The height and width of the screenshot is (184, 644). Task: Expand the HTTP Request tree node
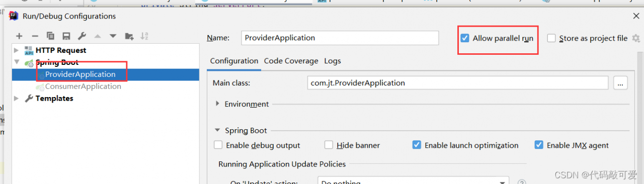(x=17, y=50)
